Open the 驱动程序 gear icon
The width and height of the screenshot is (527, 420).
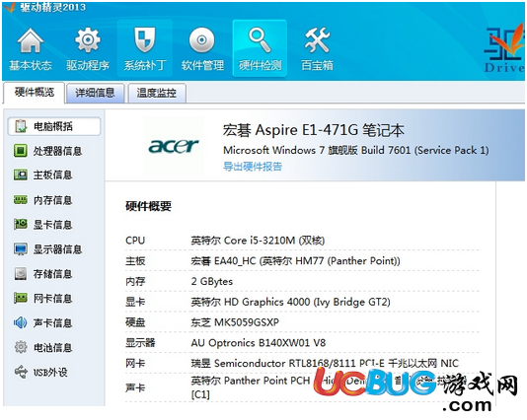coord(88,40)
